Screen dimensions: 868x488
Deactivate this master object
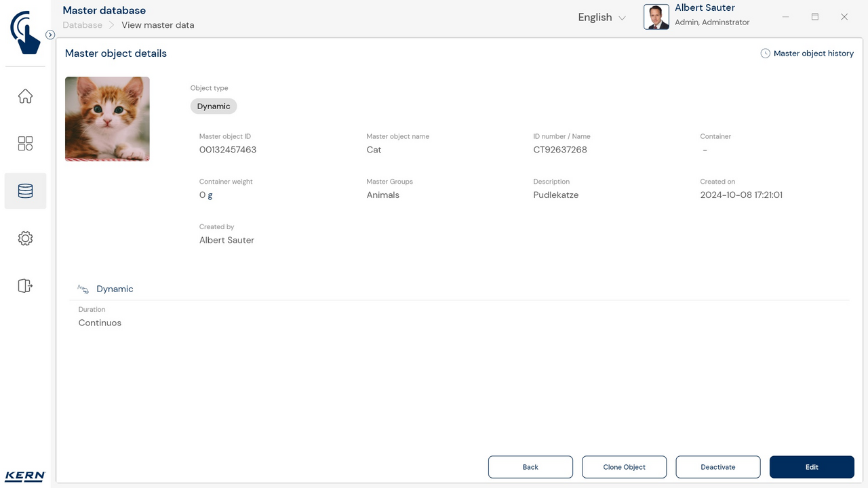pos(717,467)
